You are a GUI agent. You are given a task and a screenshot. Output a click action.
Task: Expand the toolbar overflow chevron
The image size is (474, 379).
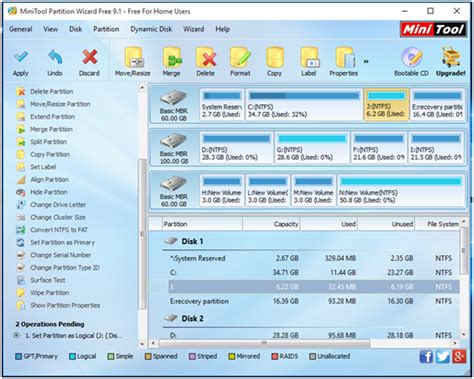click(x=366, y=61)
